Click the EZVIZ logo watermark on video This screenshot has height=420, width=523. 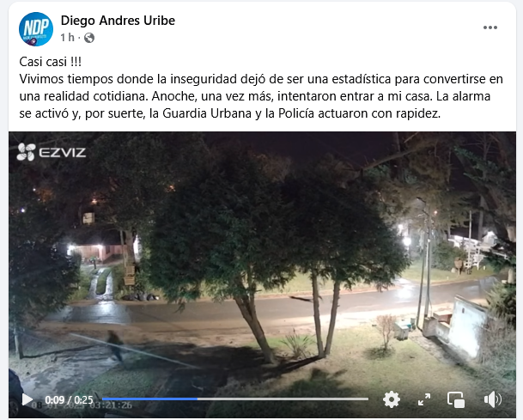pyautogui.click(x=52, y=153)
